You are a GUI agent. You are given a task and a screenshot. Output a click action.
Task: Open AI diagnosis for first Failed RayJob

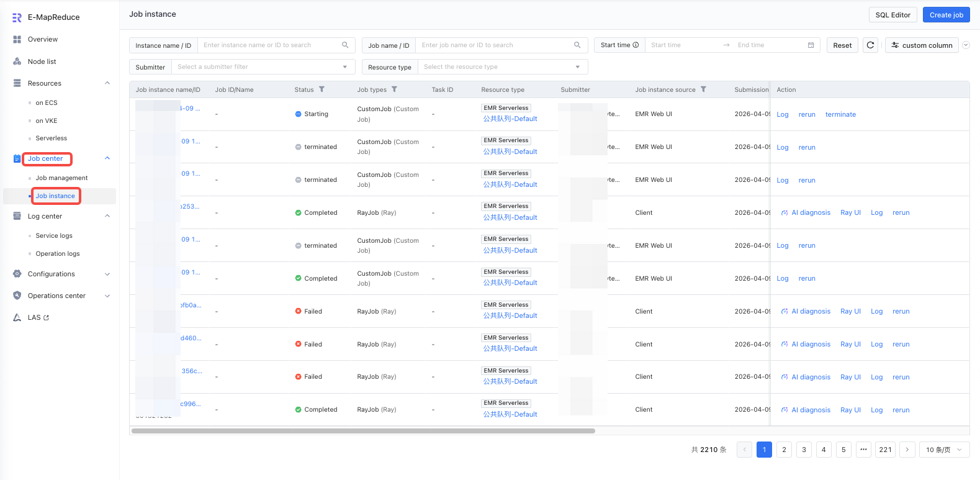point(806,311)
